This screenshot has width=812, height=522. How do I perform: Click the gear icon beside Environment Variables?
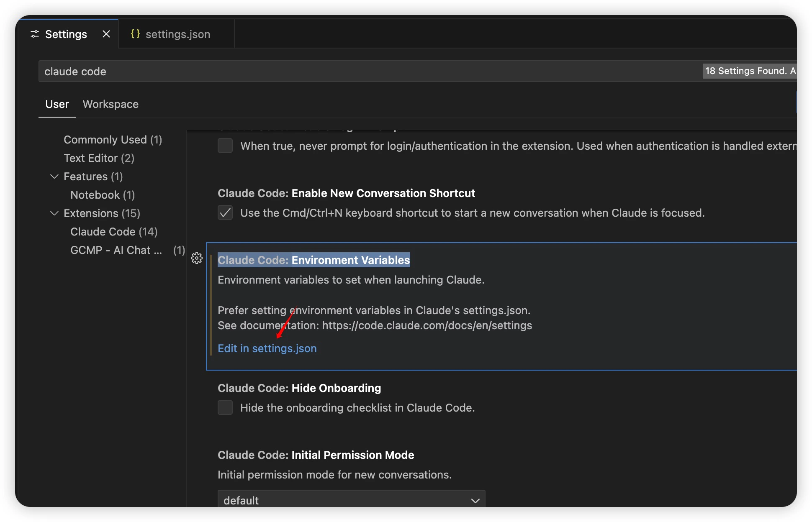197,258
